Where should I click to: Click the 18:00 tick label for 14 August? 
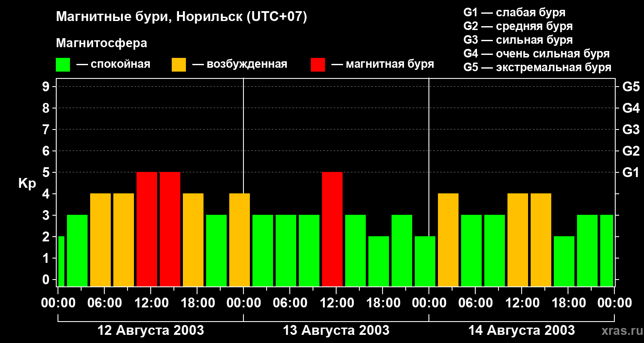(x=568, y=303)
